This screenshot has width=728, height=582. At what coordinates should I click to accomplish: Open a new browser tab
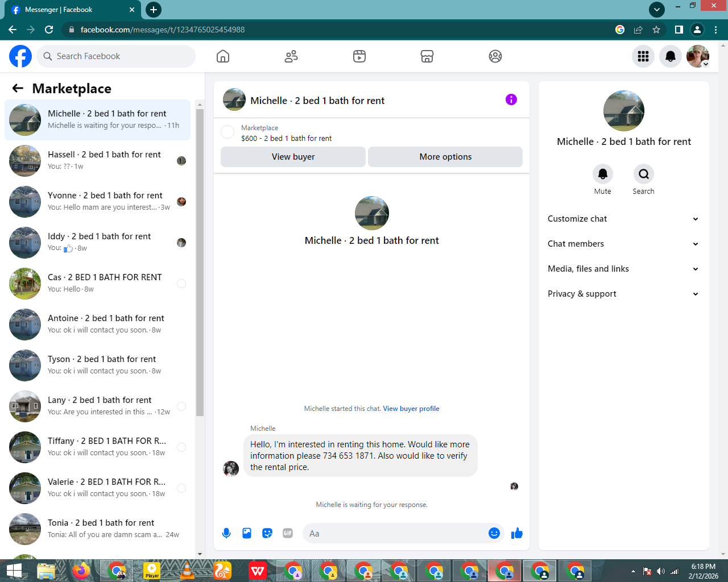(154, 10)
